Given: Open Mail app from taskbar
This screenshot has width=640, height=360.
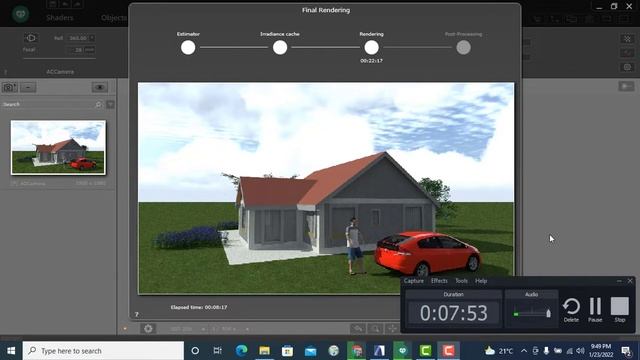Looking at the screenshot, I should click(x=311, y=351).
